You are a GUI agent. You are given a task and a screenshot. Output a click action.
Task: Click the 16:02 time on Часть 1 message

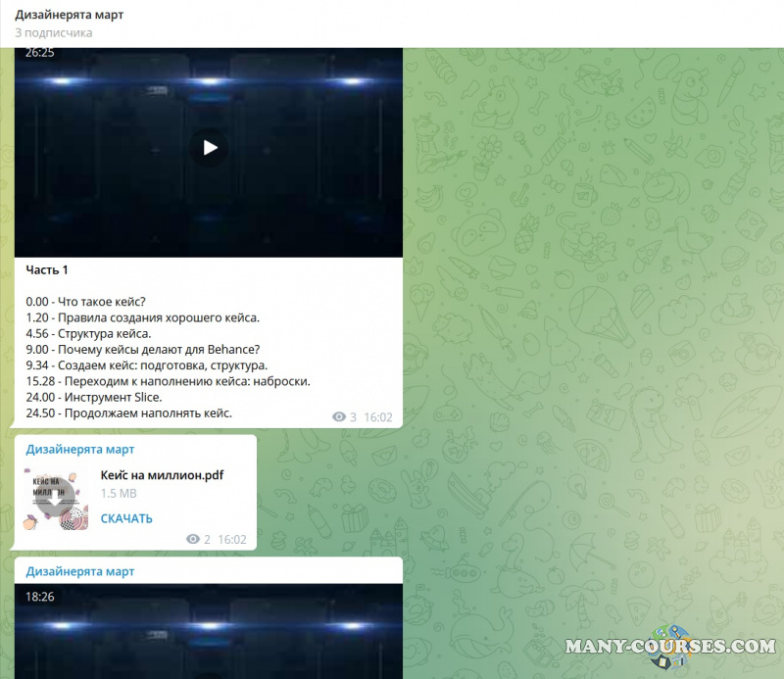click(378, 417)
